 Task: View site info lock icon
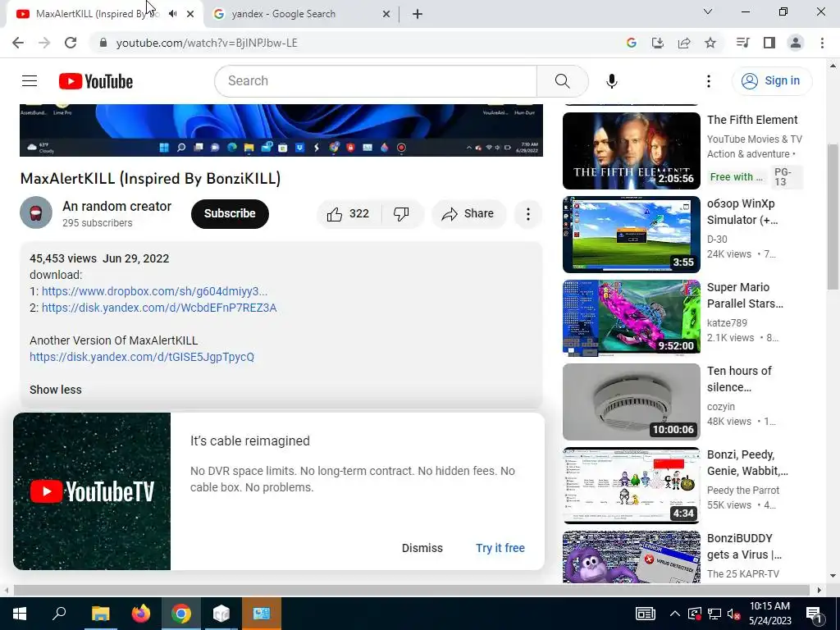(x=104, y=43)
